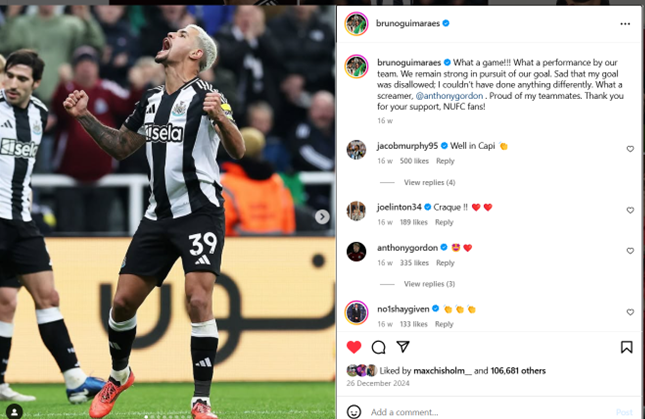The width and height of the screenshot is (645, 419).
Task: Open the three-dot more options menu
Action: (x=625, y=24)
